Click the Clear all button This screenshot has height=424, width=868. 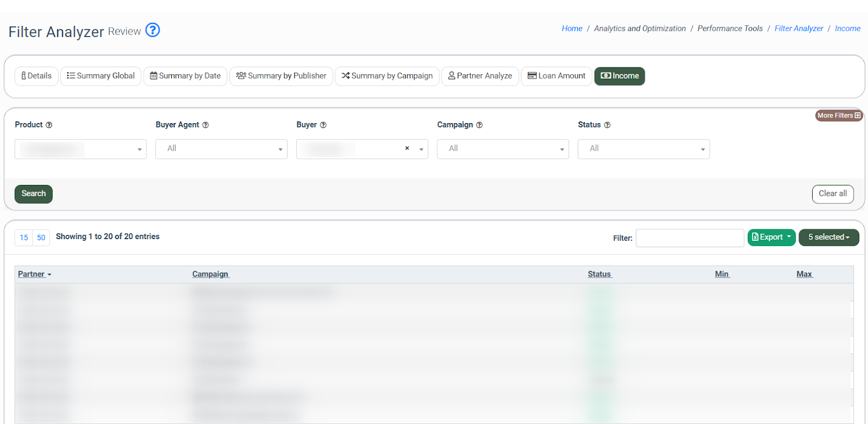pos(832,194)
